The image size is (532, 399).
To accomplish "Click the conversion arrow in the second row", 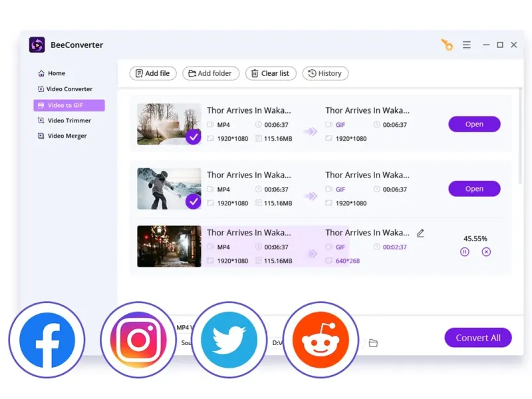I will [311, 196].
